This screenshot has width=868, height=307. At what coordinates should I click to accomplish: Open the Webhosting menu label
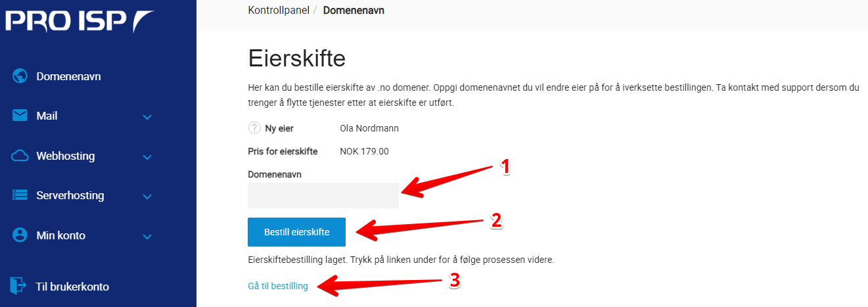click(x=66, y=156)
